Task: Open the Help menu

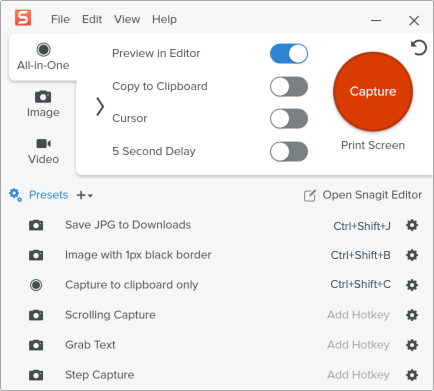Action: coord(164,19)
